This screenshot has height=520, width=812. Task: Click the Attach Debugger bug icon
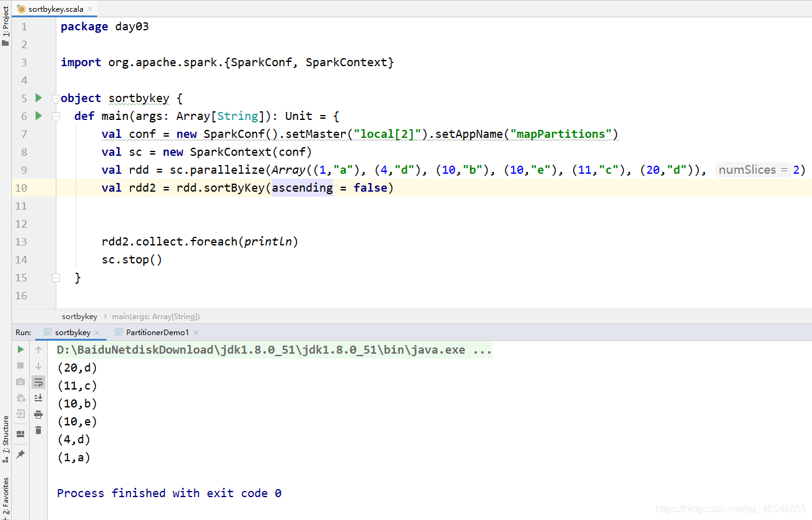tap(20, 398)
